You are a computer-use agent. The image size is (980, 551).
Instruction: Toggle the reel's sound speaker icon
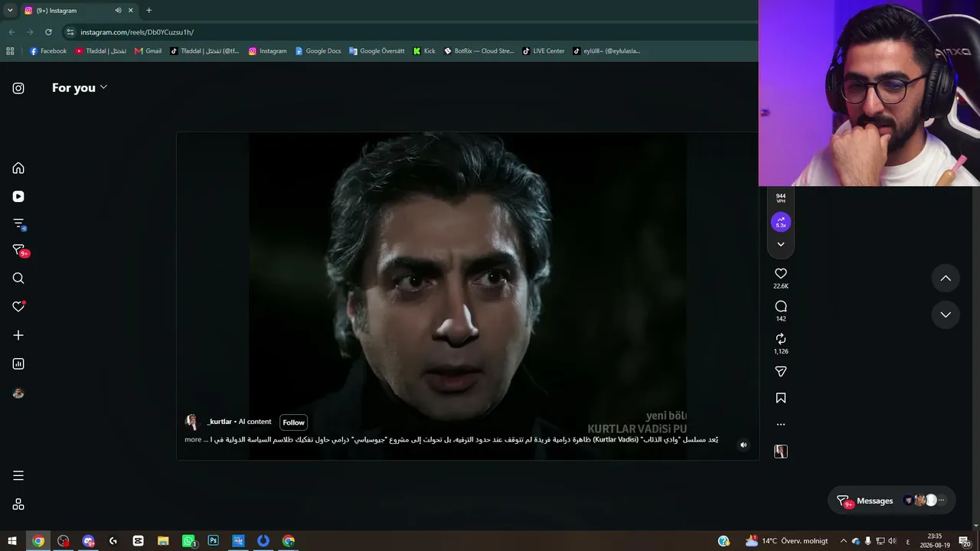pos(743,445)
